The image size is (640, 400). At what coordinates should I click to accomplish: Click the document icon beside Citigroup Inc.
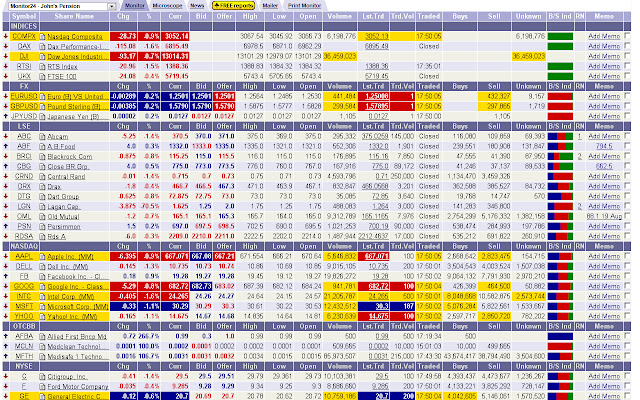coord(42,376)
